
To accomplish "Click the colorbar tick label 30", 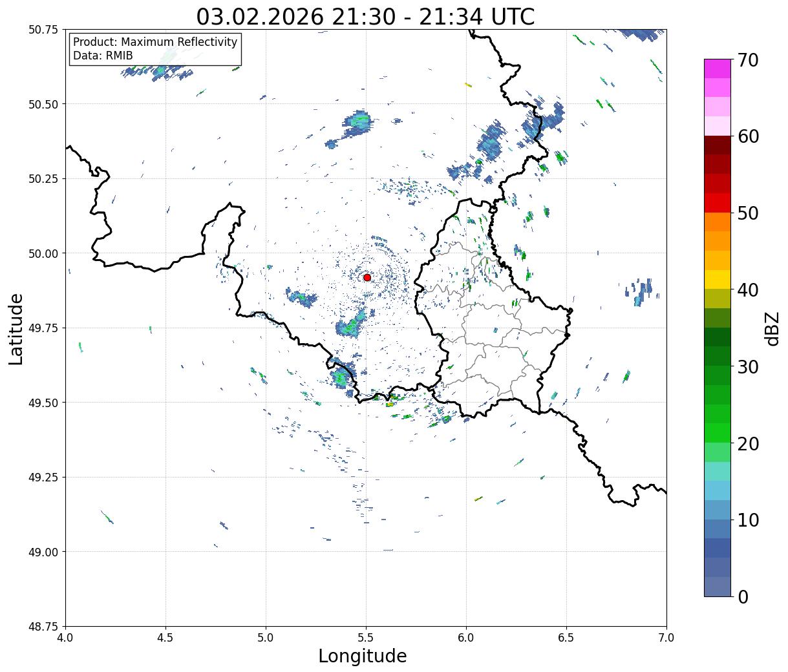I will 748,367.
